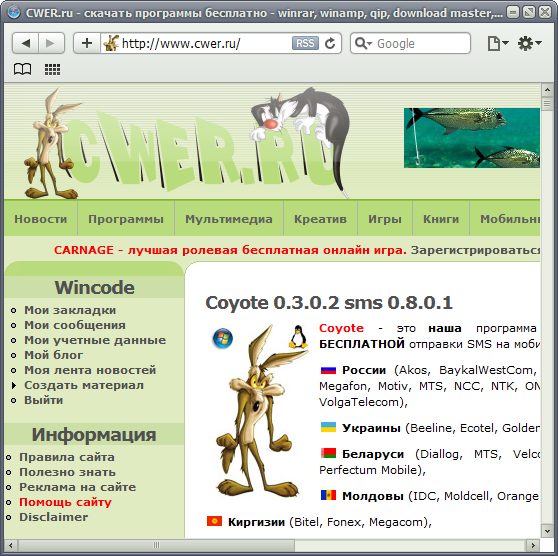Open the Мои закладки link

[70, 310]
